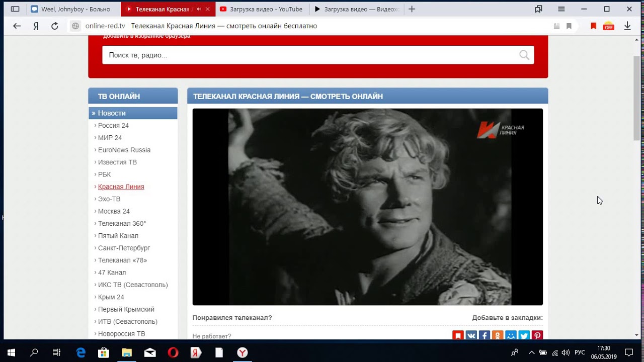The image size is (644, 362).
Task: Share on Odnoklassniki icon
Action: point(498,335)
